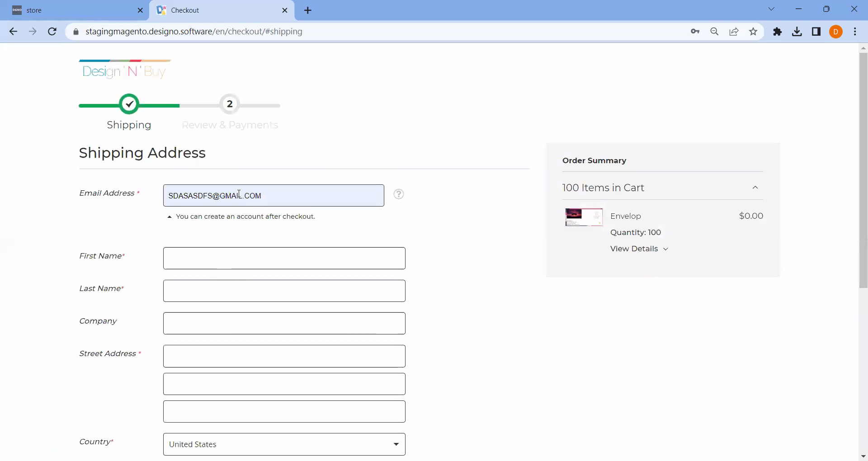Click the Envelop product thumbnail
Image resolution: width=868 pixels, height=461 pixels.
(584, 217)
